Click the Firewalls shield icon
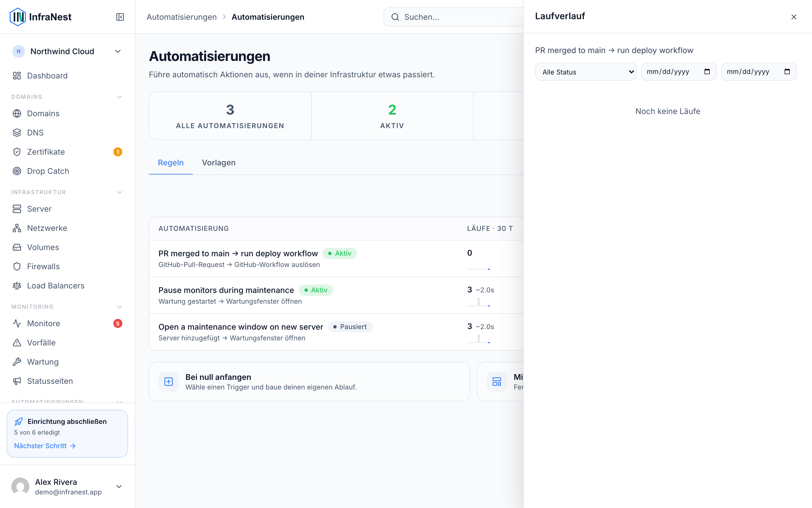Image resolution: width=812 pixels, height=508 pixels. click(17, 266)
